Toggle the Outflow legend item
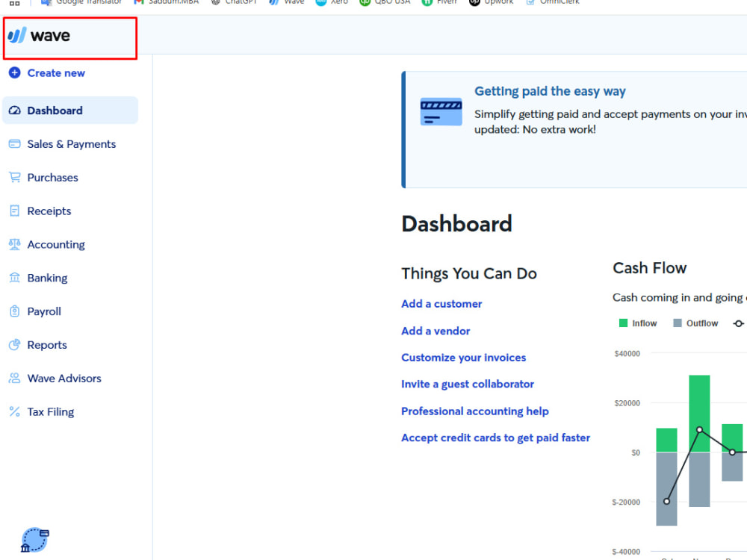747x560 pixels. (695, 323)
